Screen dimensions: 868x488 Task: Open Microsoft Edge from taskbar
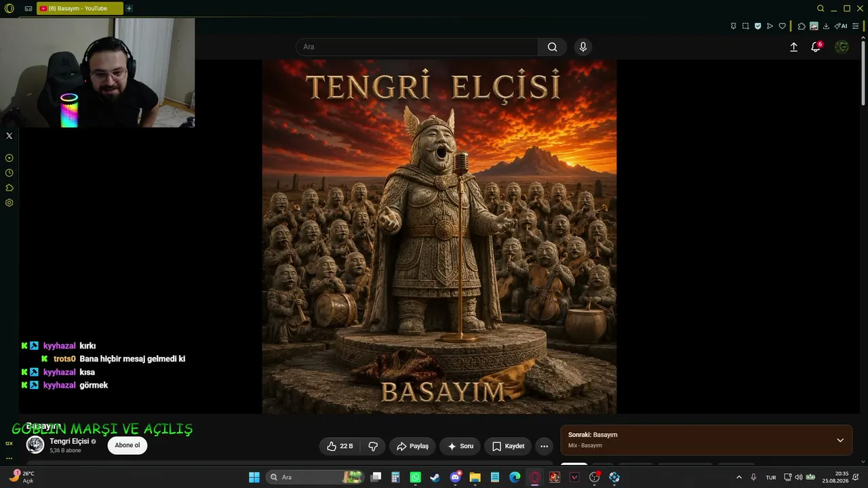click(x=515, y=477)
